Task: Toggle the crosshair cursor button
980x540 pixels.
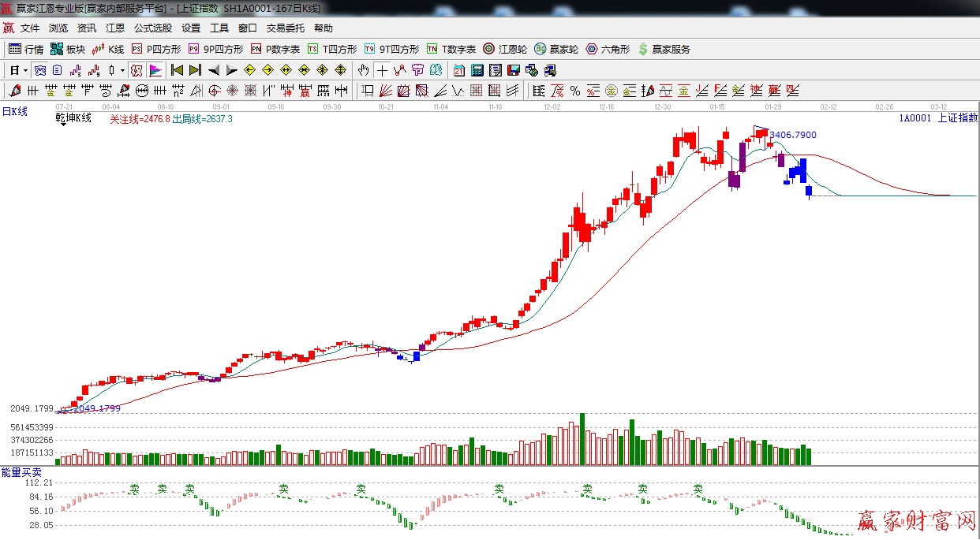Action: (x=382, y=70)
